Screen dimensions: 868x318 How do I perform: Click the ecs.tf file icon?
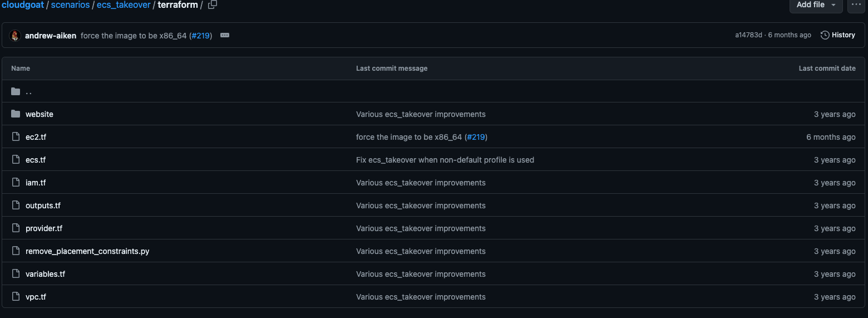tap(16, 160)
